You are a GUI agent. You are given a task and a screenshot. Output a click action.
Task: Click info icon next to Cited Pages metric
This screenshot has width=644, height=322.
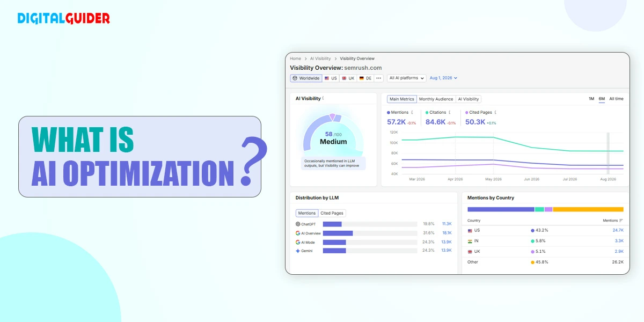(x=495, y=113)
